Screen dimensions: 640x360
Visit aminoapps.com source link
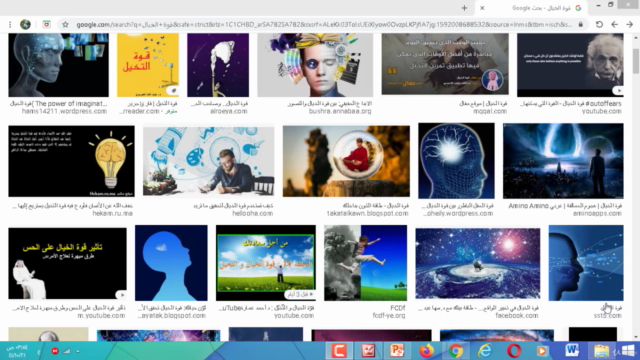click(x=597, y=213)
